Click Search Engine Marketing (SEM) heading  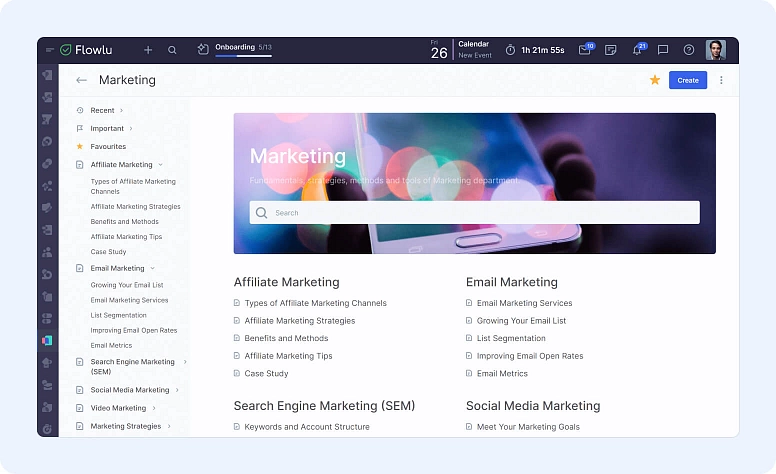click(x=324, y=406)
